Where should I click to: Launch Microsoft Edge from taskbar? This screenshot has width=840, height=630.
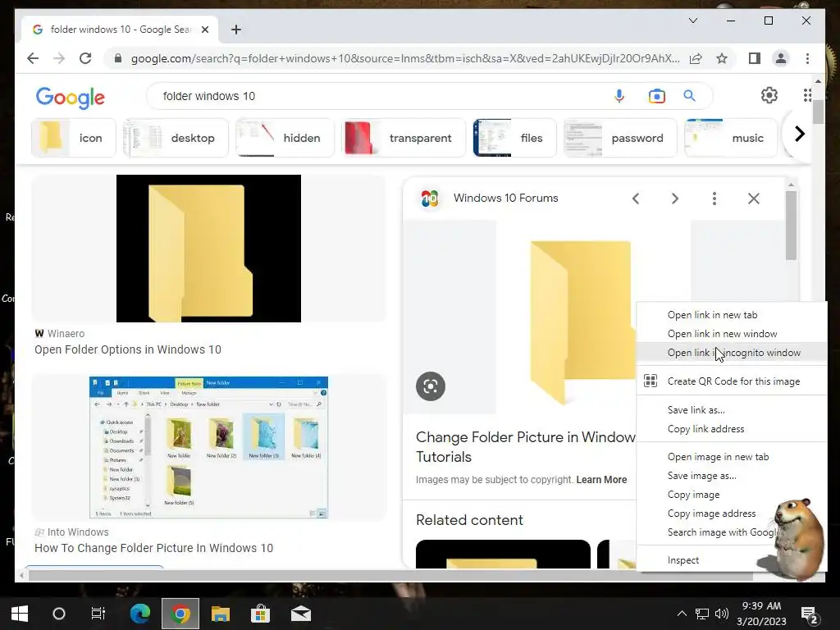(x=140, y=614)
